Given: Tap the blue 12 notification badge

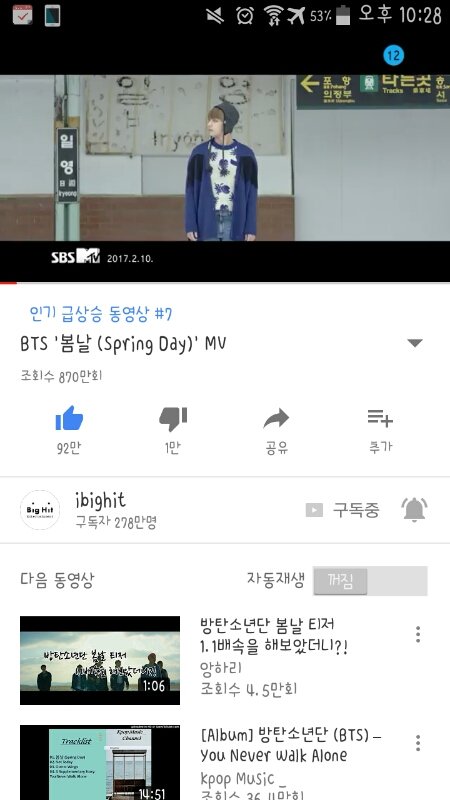Looking at the screenshot, I should (x=393, y=55).
